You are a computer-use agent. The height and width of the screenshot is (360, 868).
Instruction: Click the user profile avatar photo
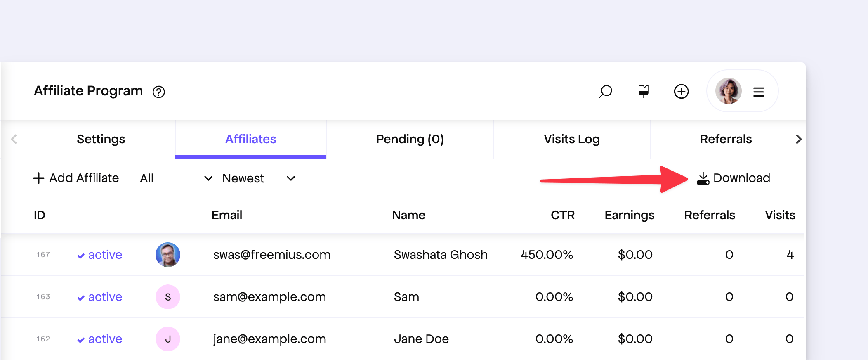coord(728,91)
